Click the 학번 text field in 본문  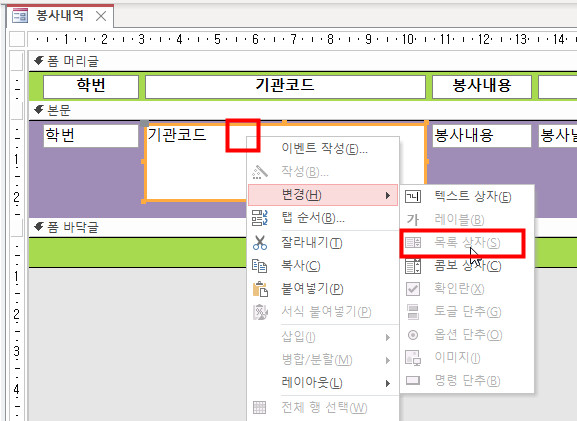pyautogui.click(x=91, y=136)
